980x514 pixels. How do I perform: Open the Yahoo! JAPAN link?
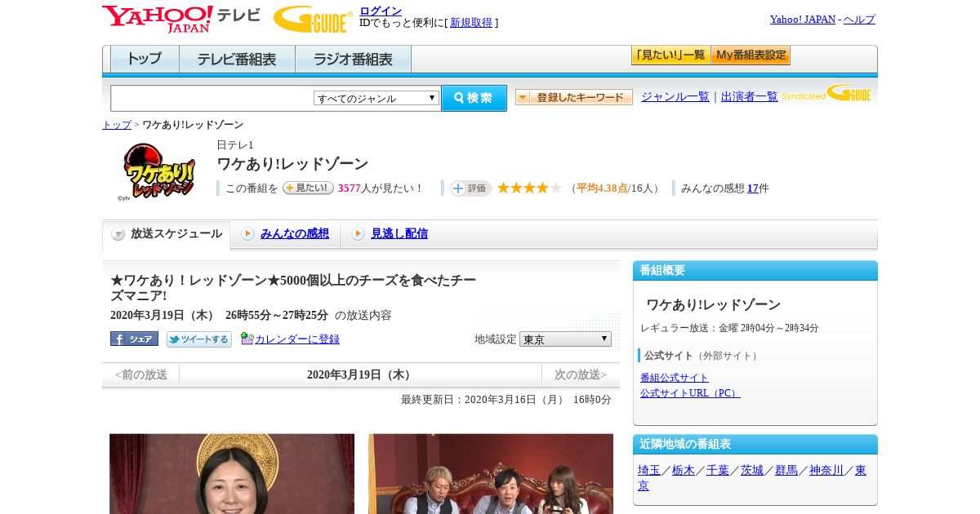pos(803,20)
